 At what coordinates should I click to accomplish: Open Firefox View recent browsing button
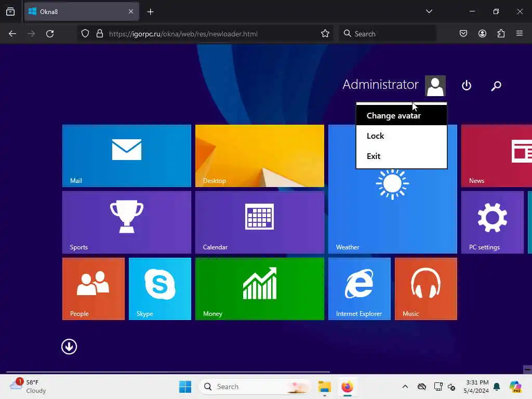click(x=10, y=12)
